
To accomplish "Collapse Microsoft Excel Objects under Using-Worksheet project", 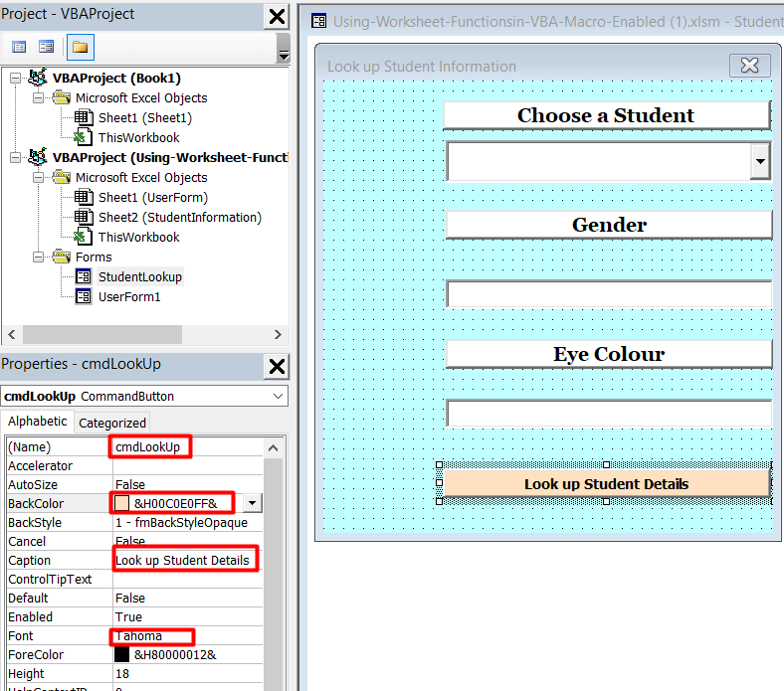I will [x=38, y=177].
